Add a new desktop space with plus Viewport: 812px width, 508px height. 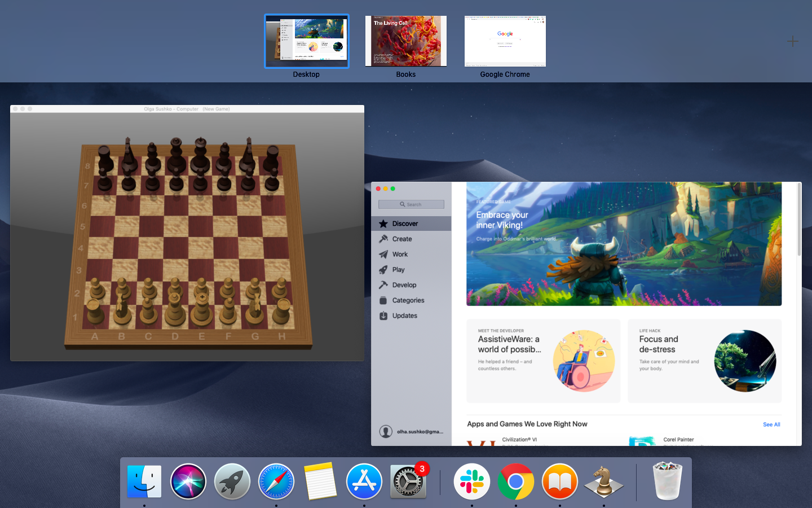click(x=792, y=41)
